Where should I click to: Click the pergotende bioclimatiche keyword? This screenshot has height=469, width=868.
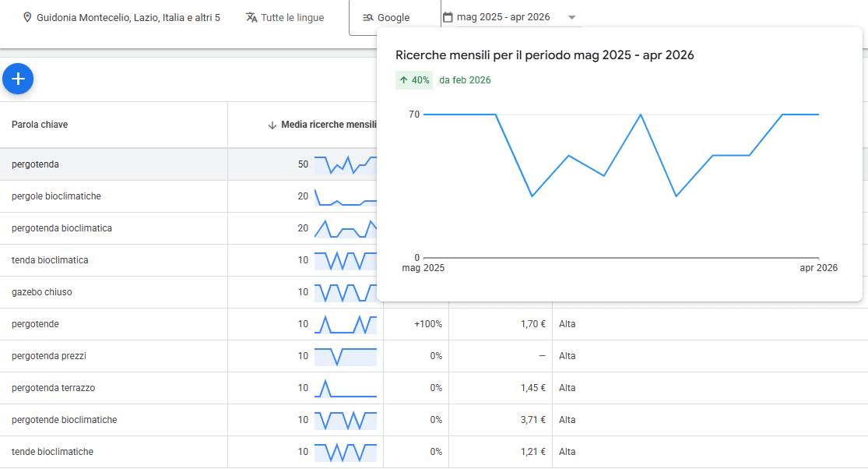click(64, 420)
